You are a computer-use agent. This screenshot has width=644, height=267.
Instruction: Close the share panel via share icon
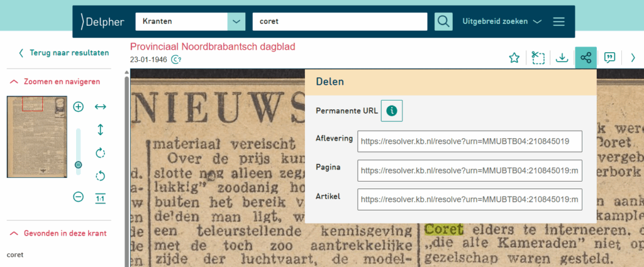coord(586,58)
